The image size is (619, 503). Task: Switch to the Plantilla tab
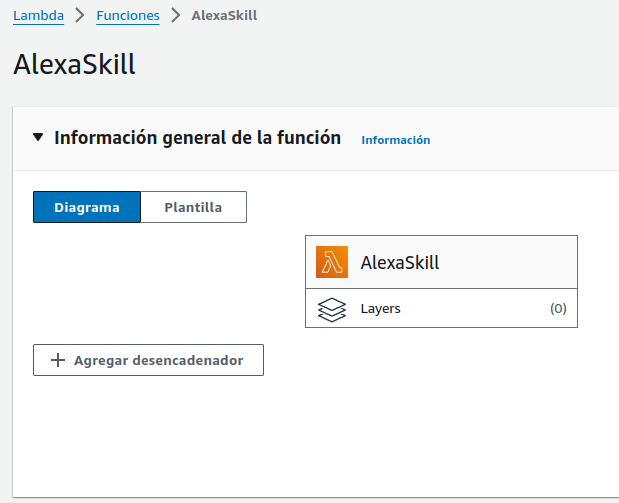point(193,207)
